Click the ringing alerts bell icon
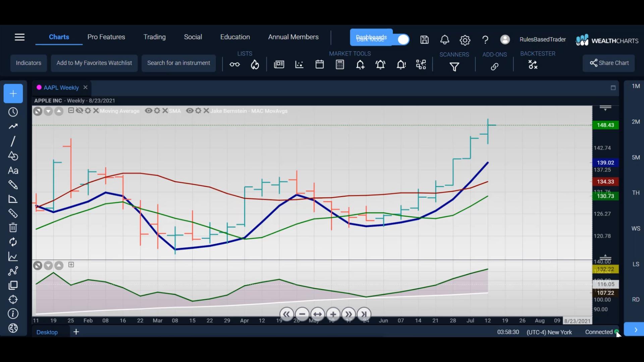This screenshot has height=362, width=644. 380,64
